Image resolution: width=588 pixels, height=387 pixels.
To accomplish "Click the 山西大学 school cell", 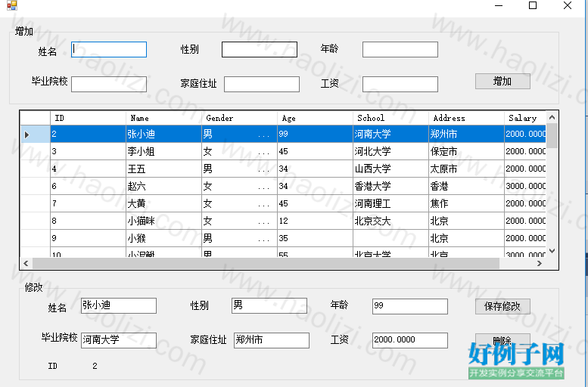I will click(x=390, y=169).
